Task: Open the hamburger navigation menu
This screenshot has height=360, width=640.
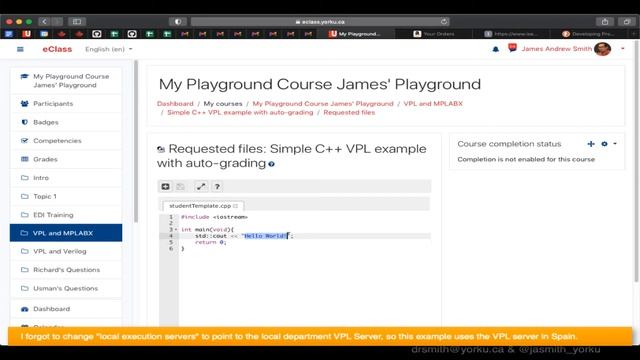Action: tap(20, 49)
